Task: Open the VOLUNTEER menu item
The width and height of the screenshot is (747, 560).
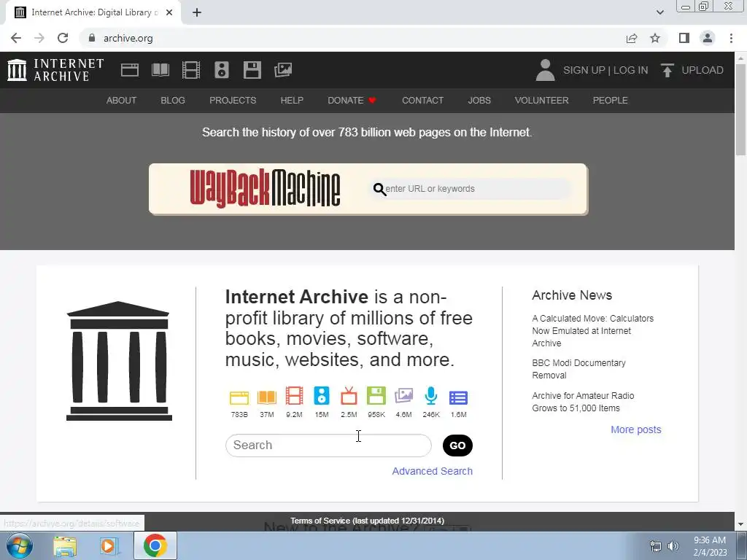Action: click(x=542, y=101)
